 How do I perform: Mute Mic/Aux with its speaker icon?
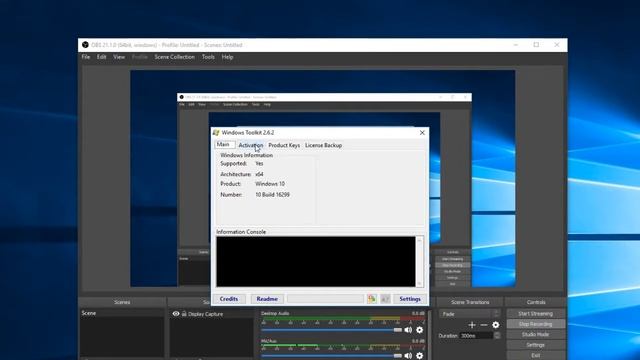[x=408, y=356]
